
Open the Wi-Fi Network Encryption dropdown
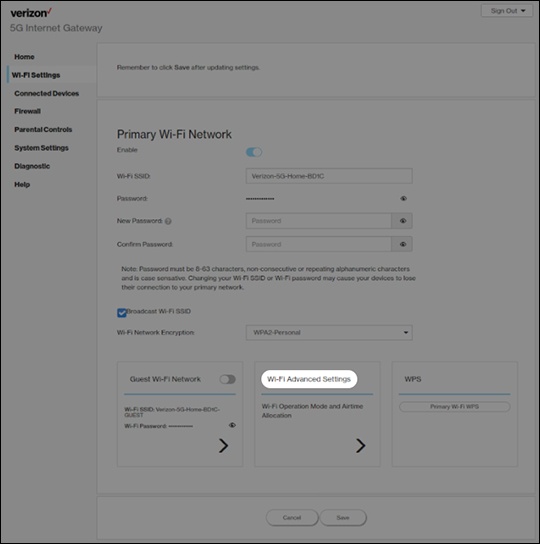[329, 332]
